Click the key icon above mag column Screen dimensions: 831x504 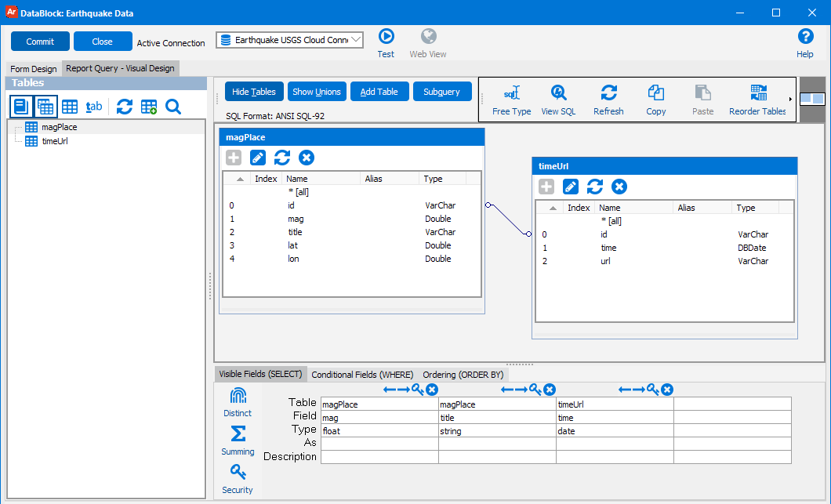point(418,390)
